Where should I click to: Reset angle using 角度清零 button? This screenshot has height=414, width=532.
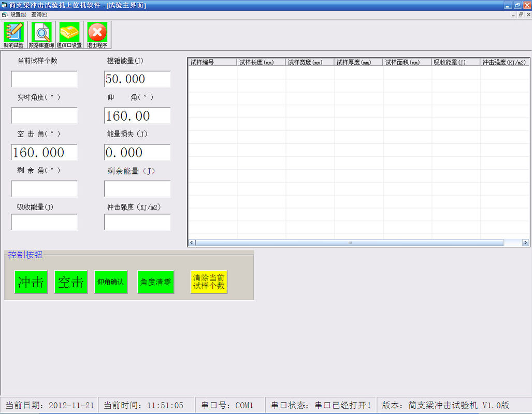point(156,282)
